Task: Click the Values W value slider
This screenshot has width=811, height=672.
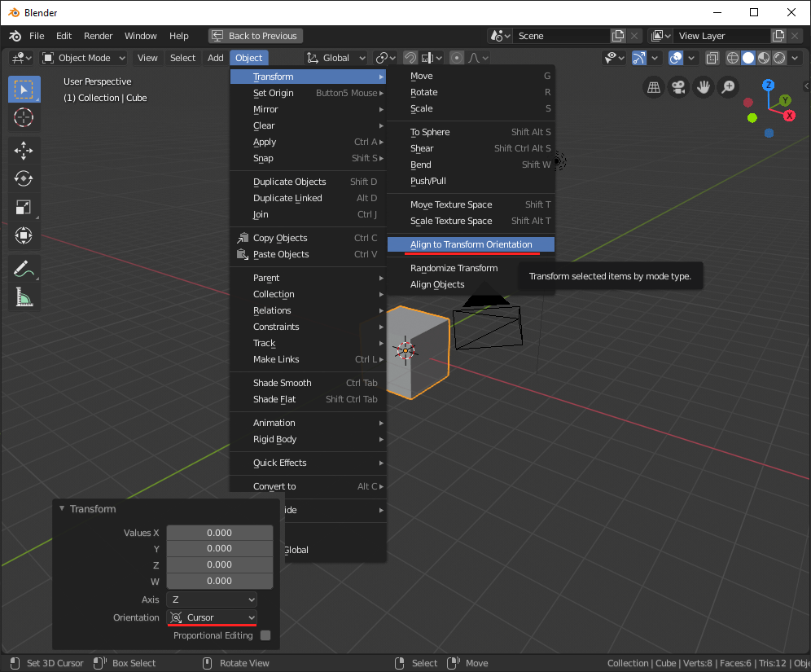Action: [x=219, y=582]
